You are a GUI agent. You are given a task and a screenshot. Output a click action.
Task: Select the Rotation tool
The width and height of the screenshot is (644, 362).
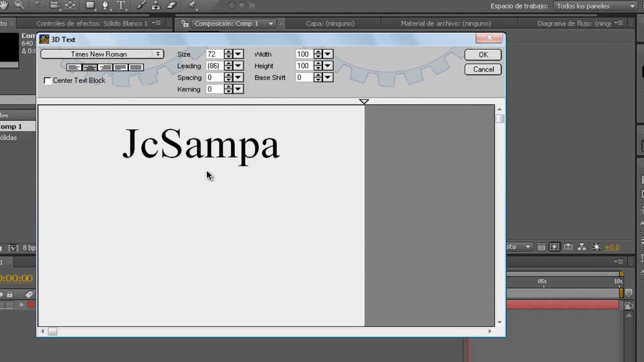coord(39,6)
